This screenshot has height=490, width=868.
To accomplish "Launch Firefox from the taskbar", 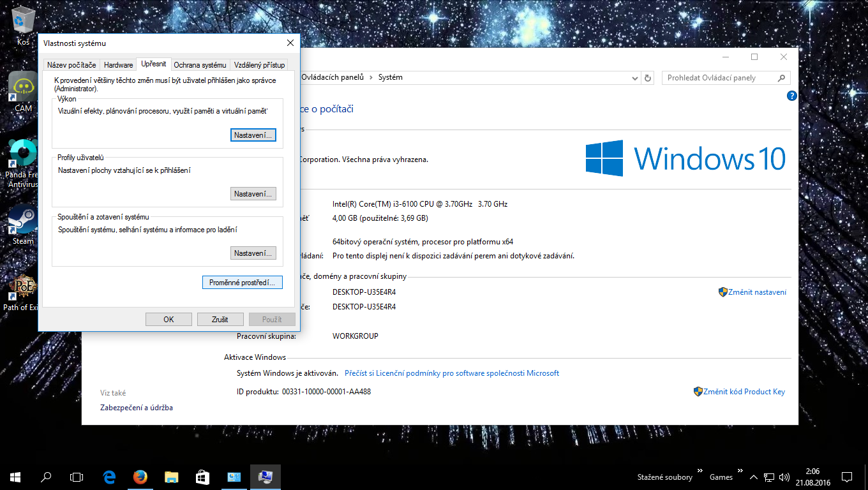I will [140, 477].
